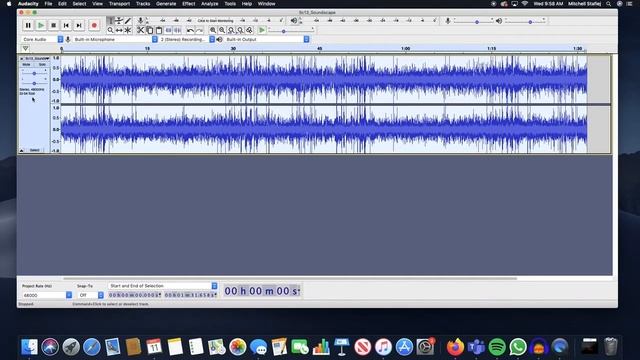The image size is (640, 360).
Task: Click the recording meter microphone icon
Action: (x=140, y=20)
